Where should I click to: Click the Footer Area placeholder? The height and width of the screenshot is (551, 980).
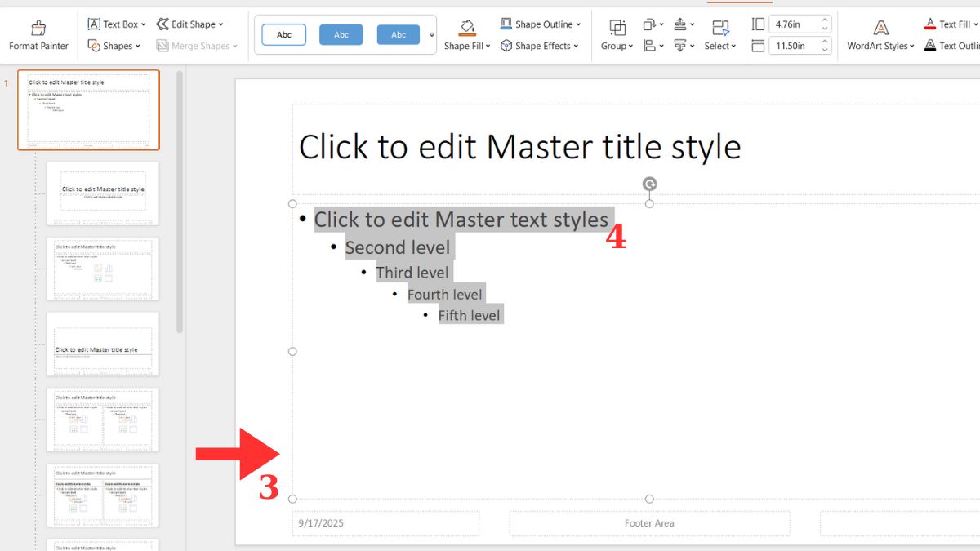click(649, 523)
